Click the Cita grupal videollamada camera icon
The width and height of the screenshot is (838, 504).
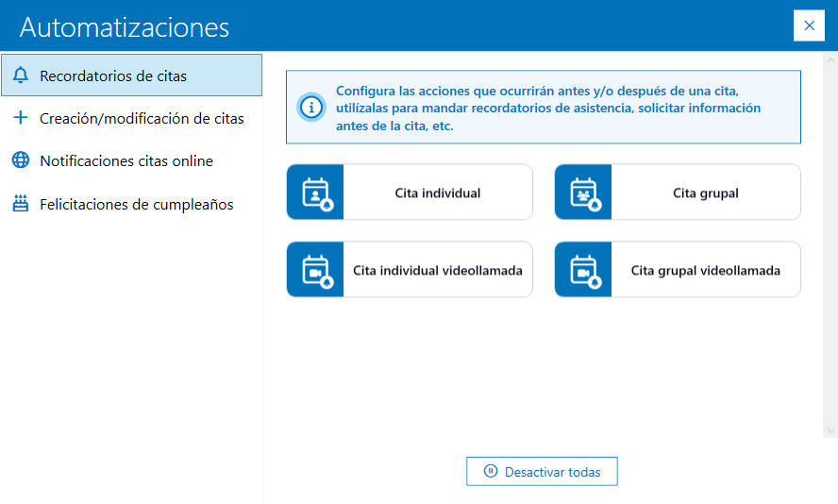(583, 270)
